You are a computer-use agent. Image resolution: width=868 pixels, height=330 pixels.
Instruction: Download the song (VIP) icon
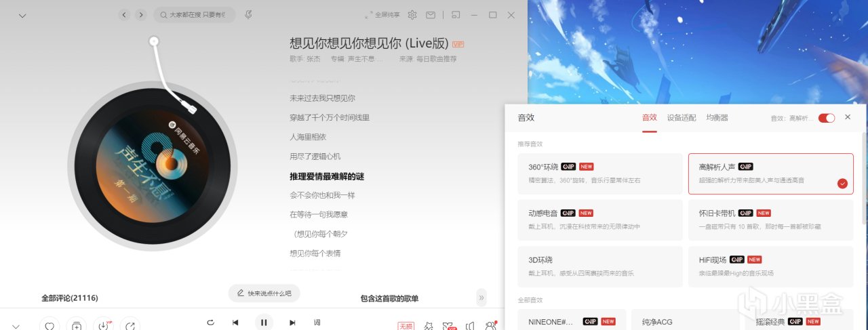[x=103, y=326]
